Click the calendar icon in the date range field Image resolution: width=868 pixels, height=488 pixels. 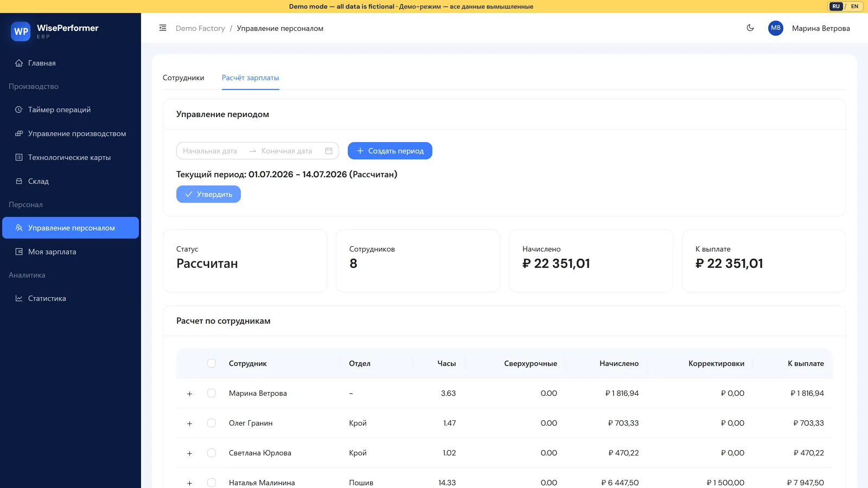(x=329, y=151)
